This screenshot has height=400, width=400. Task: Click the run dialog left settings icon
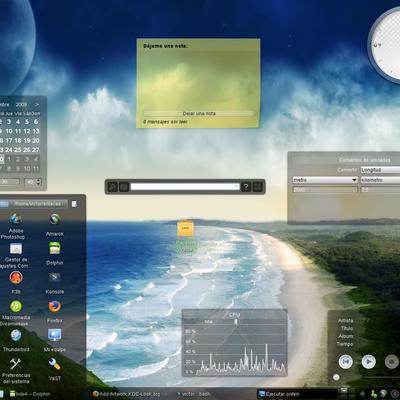[x=112, y=187]
